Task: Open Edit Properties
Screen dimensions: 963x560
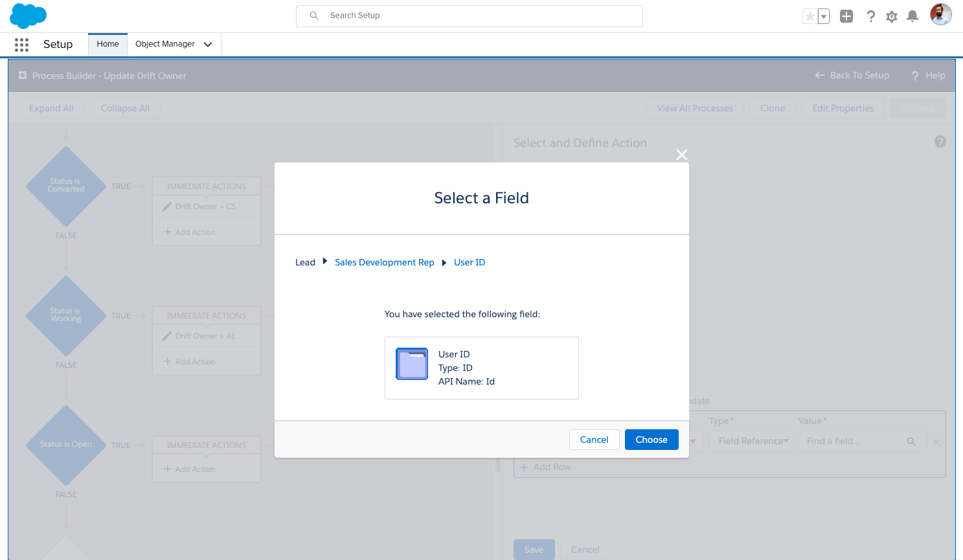Action: 843,108
